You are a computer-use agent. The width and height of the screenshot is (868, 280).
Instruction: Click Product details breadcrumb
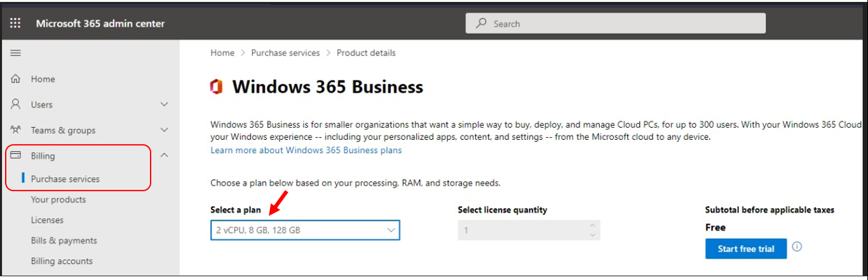tap(366, 53)
